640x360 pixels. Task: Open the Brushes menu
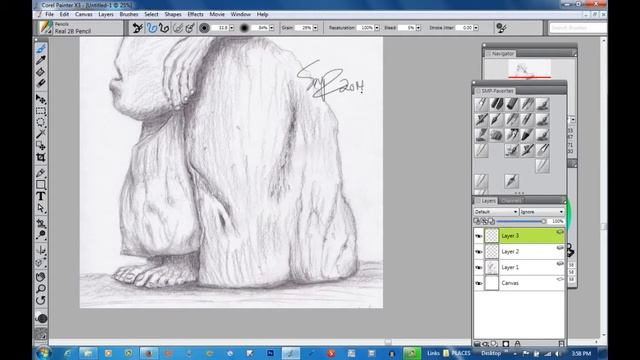[x=129, y=14]
